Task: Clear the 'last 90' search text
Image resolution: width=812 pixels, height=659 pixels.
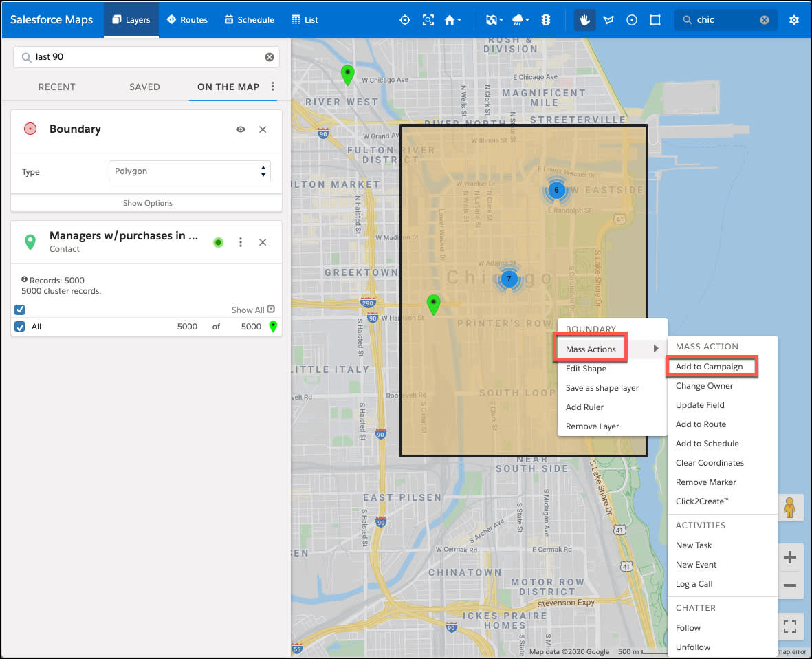Action: [x=270, y=57]
